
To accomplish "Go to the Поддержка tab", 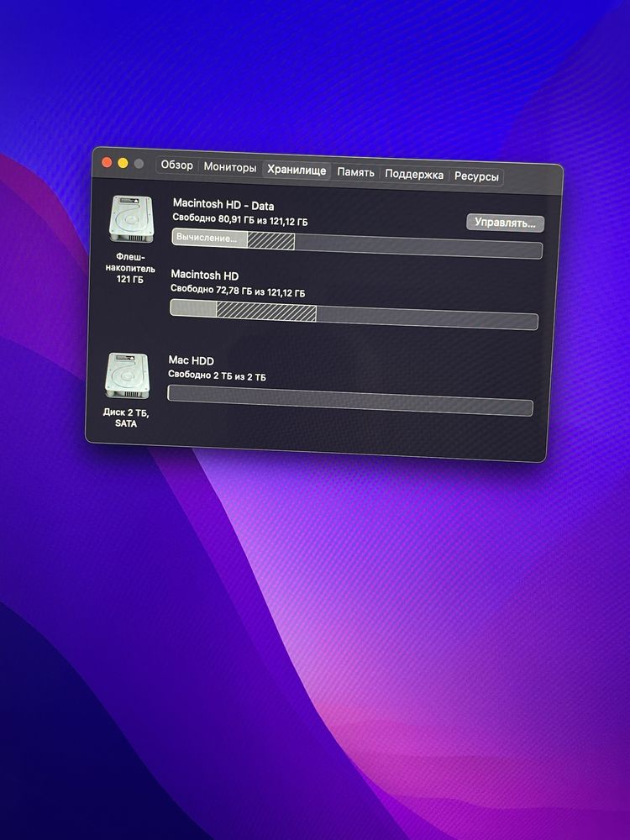I will point(414,174).
